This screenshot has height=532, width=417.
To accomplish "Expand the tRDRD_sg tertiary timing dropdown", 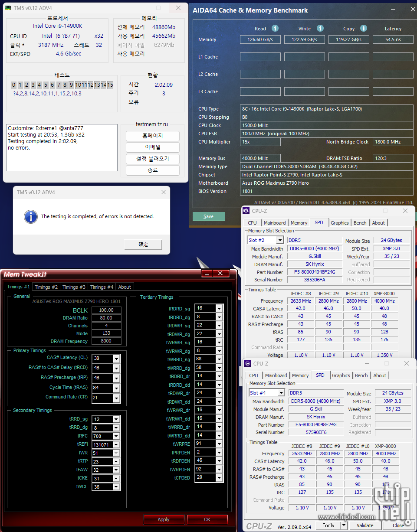I will [219, 308].
